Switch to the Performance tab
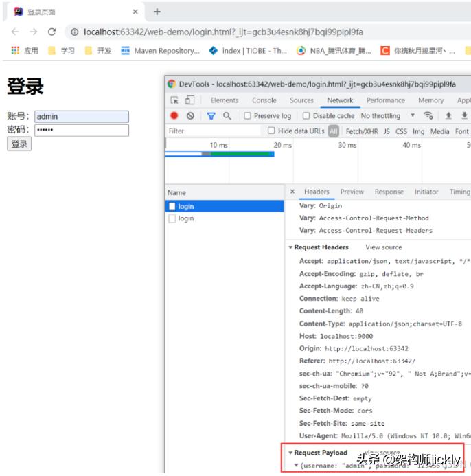This screenshot has height=476, width=471. tap(385, 100)
